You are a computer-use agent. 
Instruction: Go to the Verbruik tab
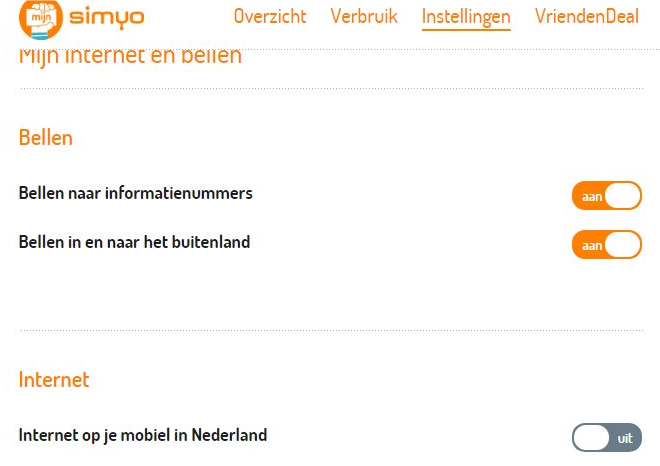pyautogui.click(x=364, y=16)
